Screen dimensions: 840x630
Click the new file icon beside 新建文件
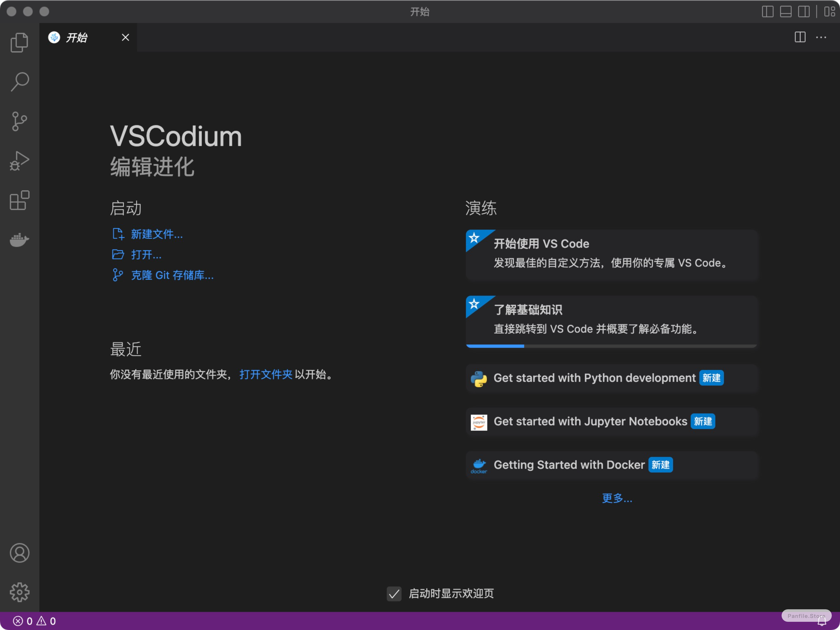[118, 234]
